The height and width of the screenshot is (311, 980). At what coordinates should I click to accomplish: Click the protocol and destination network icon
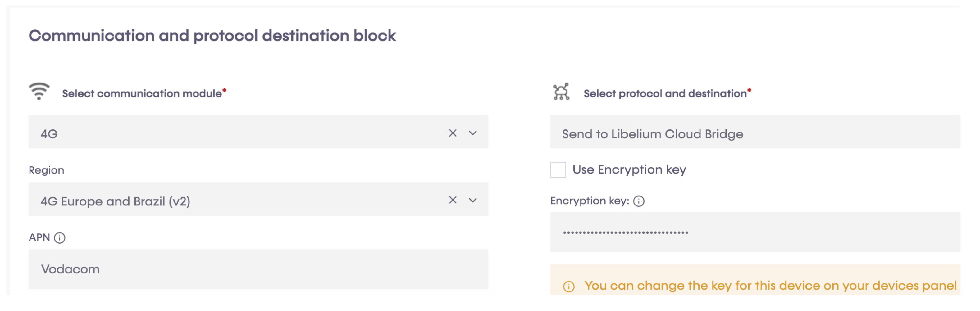[x=561, y=92]
